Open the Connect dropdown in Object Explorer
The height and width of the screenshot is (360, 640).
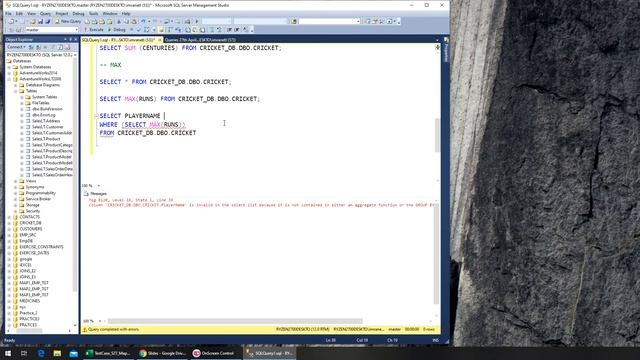coord(16,47)
